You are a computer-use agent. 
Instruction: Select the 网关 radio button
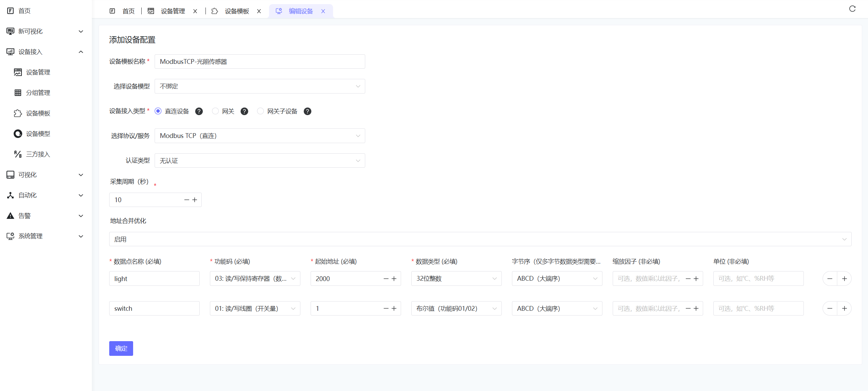[215, 111]
